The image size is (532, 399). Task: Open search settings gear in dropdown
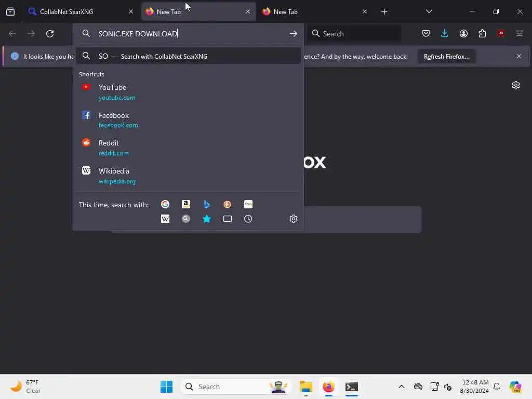(x=294, y=219)
